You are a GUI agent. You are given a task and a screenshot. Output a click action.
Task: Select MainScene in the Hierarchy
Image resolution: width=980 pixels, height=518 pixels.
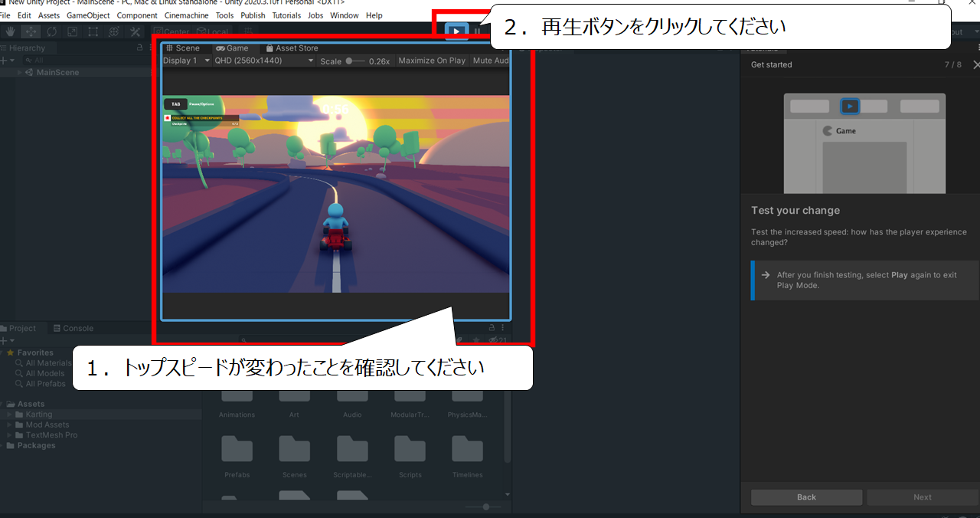pyautogui.click(x=57, y=72)
